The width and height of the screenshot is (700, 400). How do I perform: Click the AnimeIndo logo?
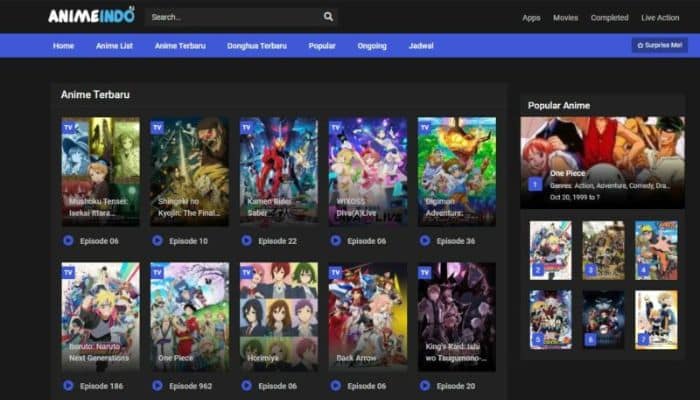click(x=91, y=16)
